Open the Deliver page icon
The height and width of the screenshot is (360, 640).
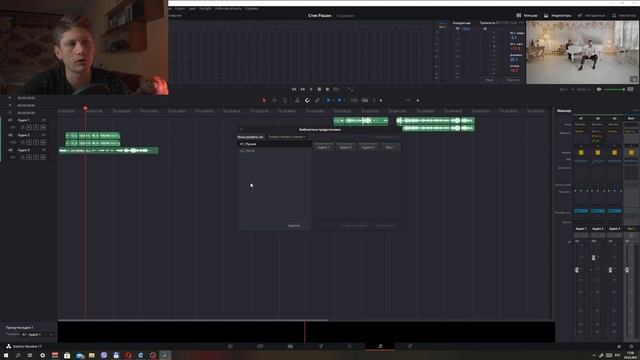[x=410, y=346]
